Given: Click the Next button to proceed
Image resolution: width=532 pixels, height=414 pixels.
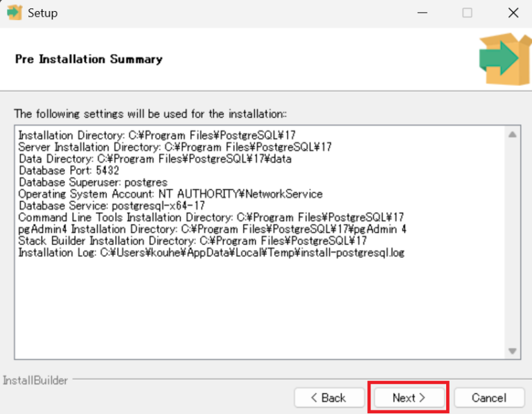Looking at the screenshot, I should 408,397.
